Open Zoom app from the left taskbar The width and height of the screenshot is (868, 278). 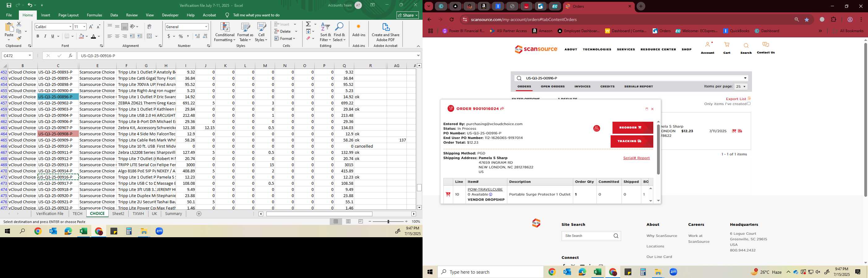coord(159,231)
